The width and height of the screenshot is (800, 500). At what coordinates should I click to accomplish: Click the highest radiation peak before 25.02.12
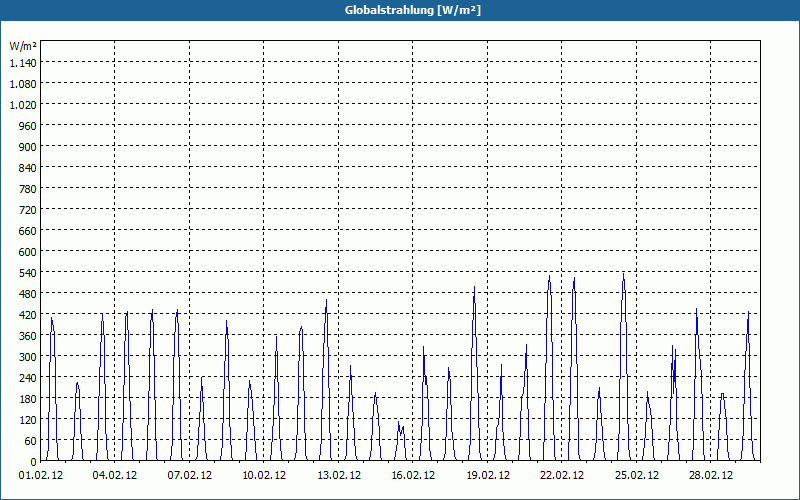623,276
